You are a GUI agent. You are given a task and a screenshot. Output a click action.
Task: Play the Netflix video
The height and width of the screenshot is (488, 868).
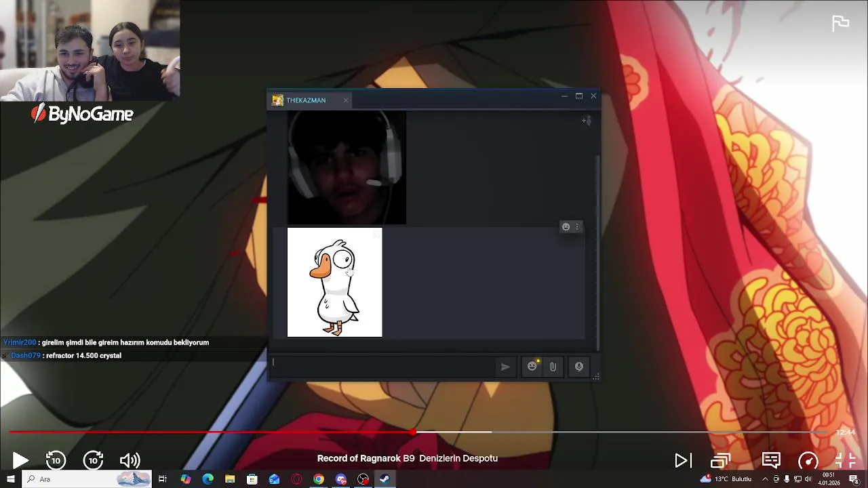[20, 461]
